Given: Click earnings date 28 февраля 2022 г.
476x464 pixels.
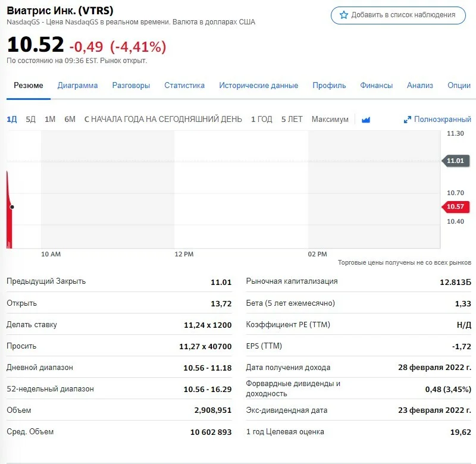Looking at the screenshot, I should point(435,368).
